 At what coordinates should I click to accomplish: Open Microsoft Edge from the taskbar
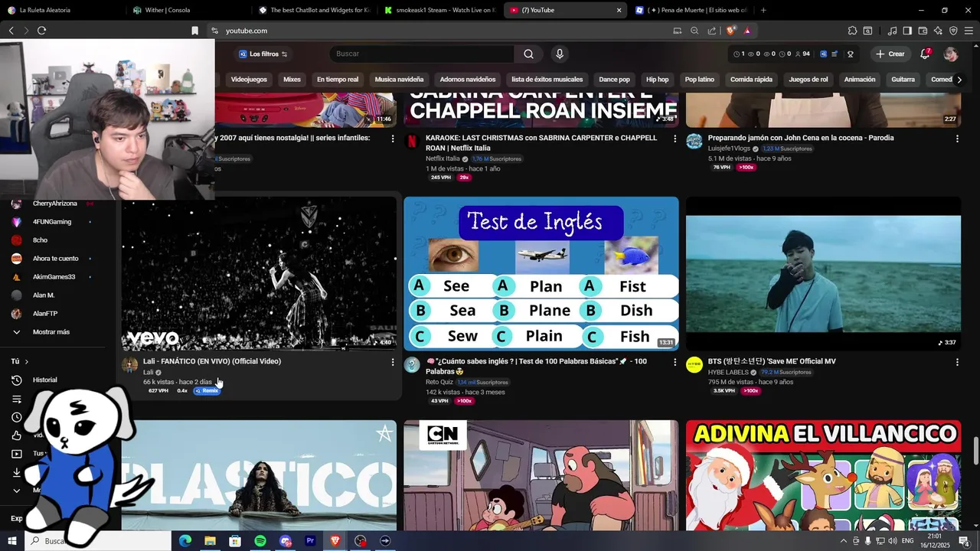tap(185, 541)
